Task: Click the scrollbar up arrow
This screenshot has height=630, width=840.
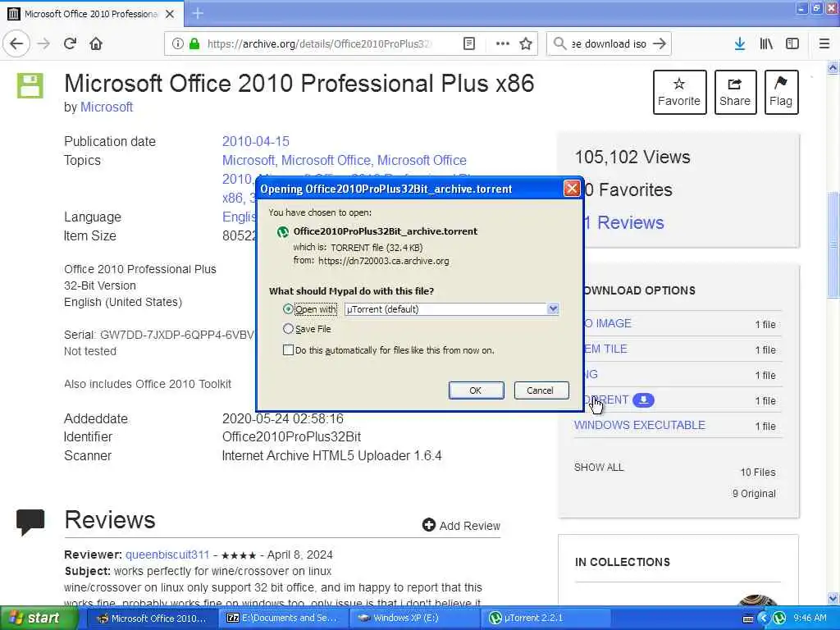Action: [x=833, y=67]
